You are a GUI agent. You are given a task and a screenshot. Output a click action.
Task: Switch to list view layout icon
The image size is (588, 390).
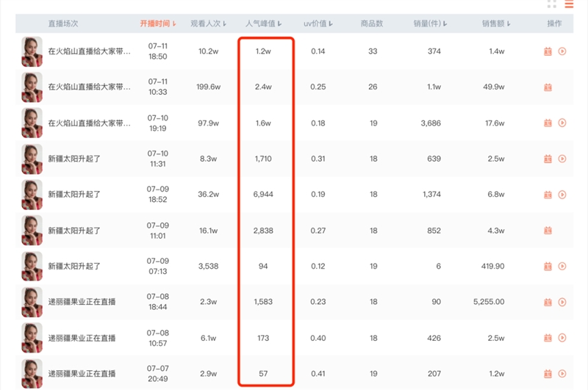pos(569,4)
